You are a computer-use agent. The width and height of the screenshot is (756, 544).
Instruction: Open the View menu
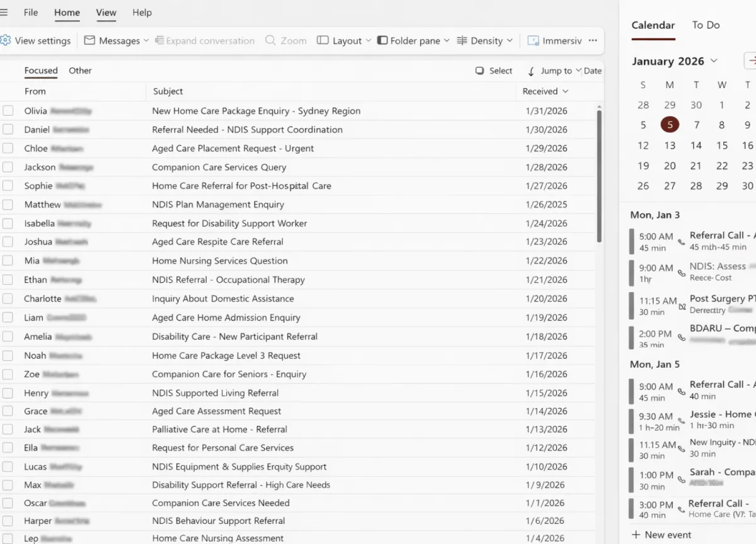click(x=106, y=12)
